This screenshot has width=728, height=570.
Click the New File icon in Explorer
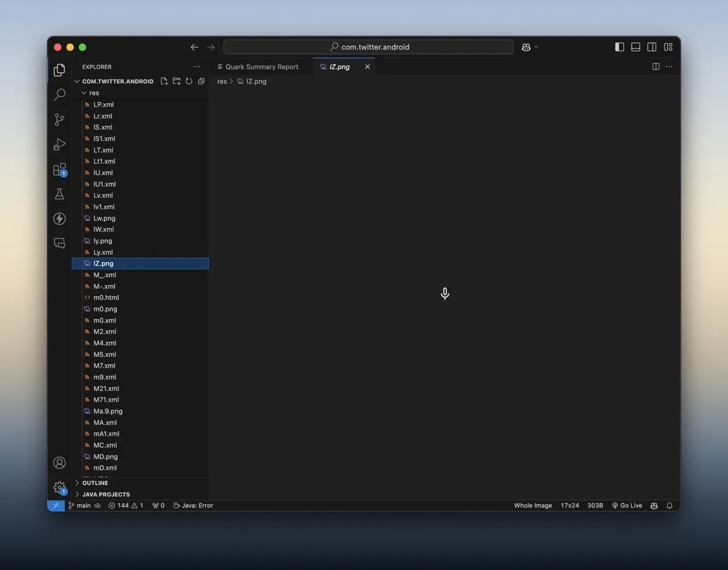point(164,81)
